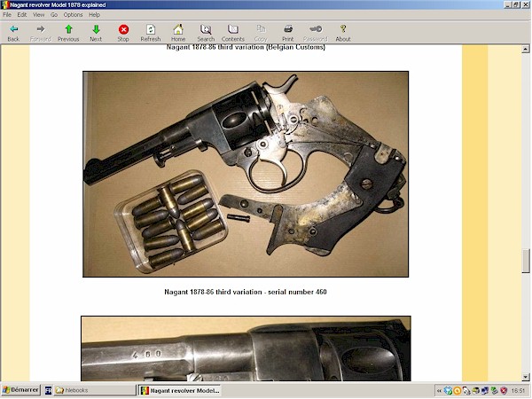Go back with the Back arrow
The image size is (532, 399).
point(13,33)
